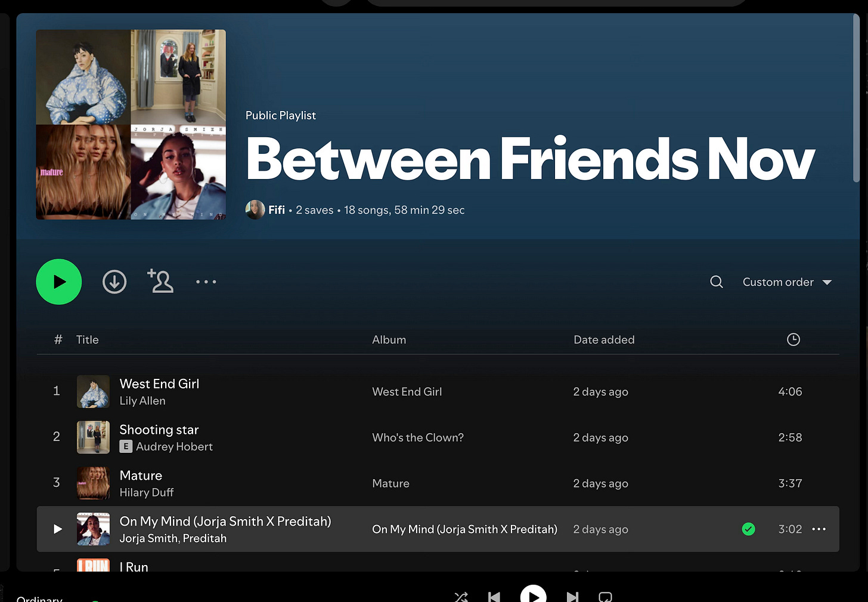This screenshot has height=602, width=868.
Task: Play the Between Friends Nov playlist
Action: [58, 282]
